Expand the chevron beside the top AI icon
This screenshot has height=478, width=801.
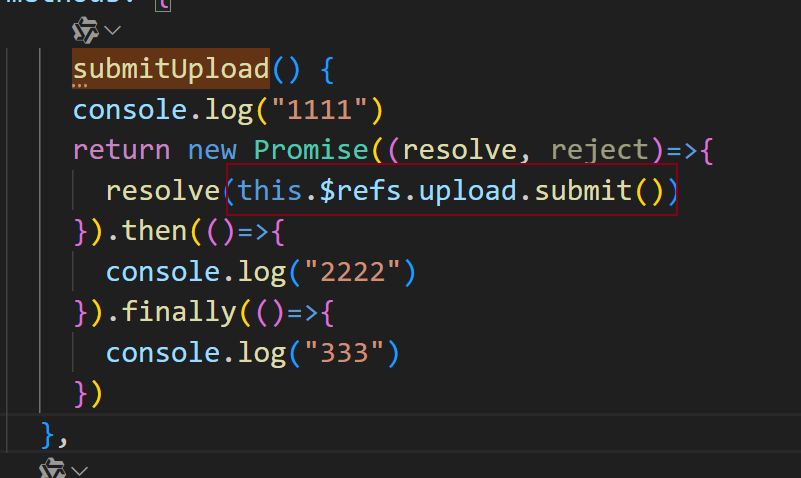pos(112,31)
